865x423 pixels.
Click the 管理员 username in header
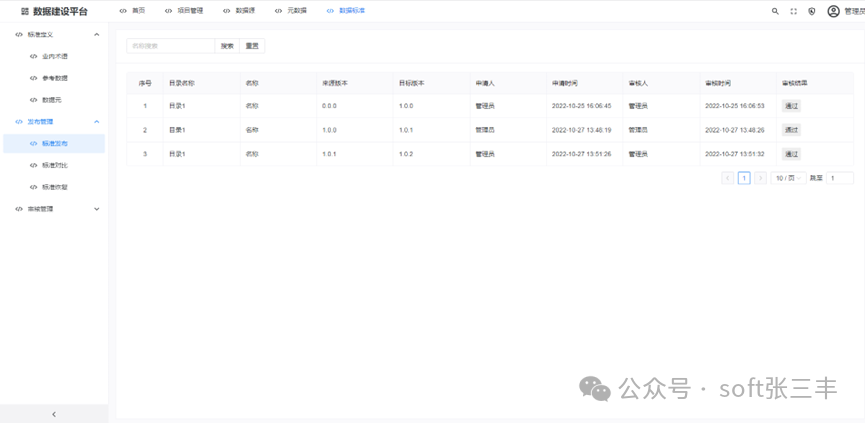click(x=855, y=11)
